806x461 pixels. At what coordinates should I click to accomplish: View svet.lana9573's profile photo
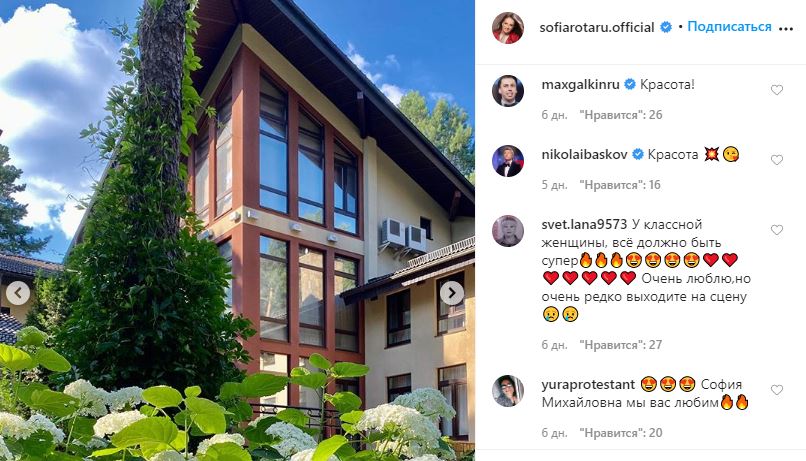point(508,231)
